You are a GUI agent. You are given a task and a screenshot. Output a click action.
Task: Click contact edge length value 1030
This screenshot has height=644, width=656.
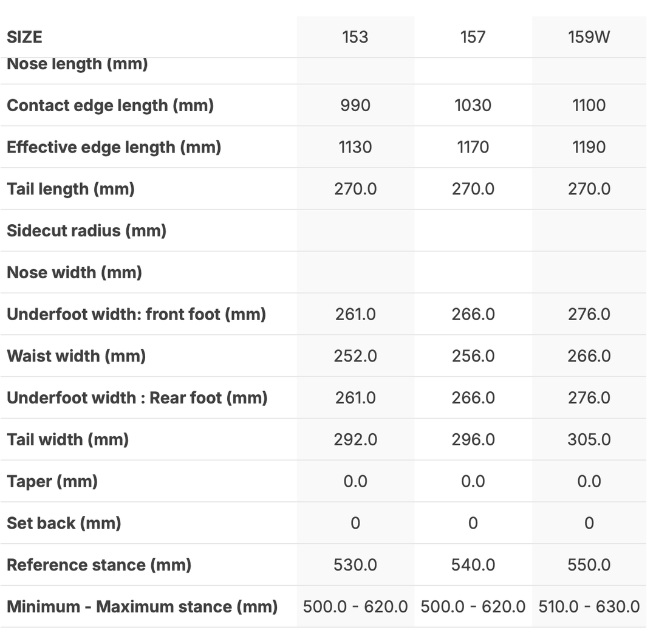click(473, 105)
